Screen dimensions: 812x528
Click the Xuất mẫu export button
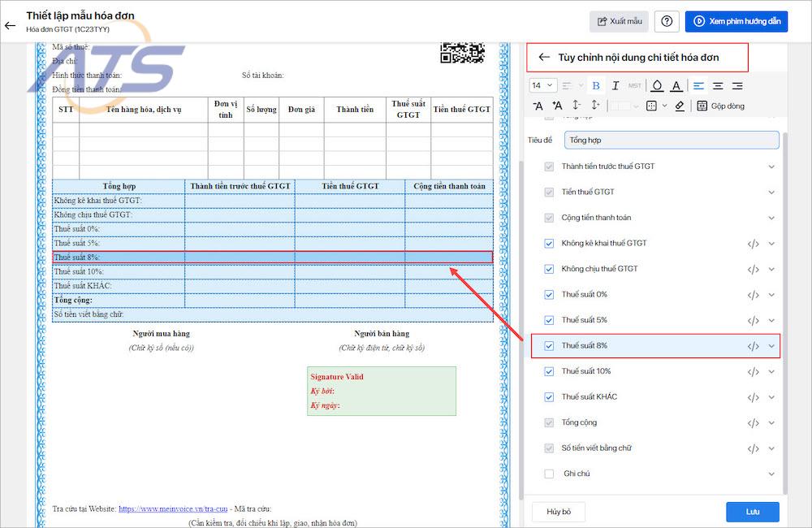pyautogui.click(x=620, y=21)
